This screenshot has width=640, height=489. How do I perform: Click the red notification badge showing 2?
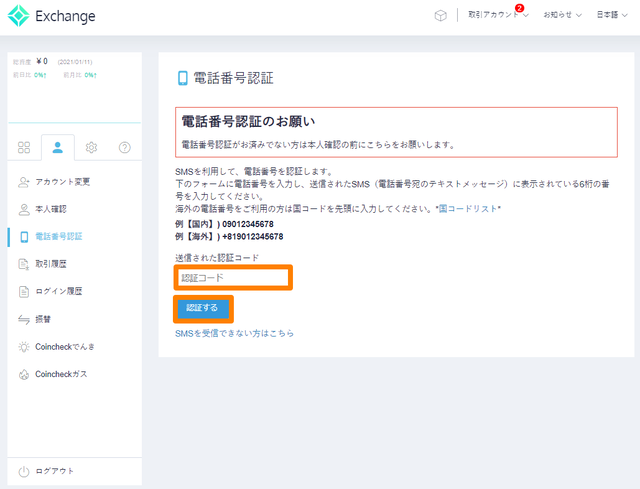tap(519, 8)
